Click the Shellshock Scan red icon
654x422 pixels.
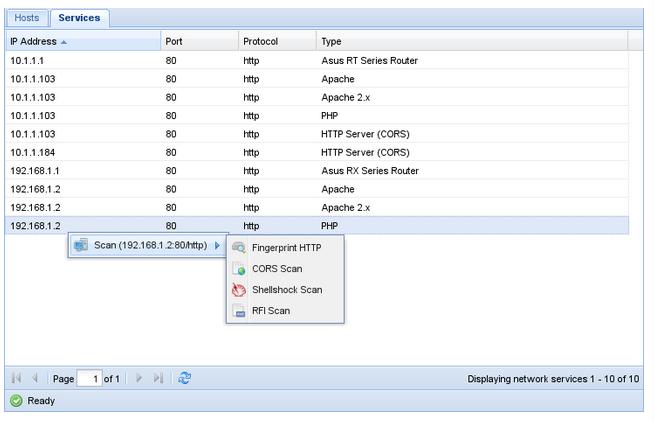pos(239,290)
